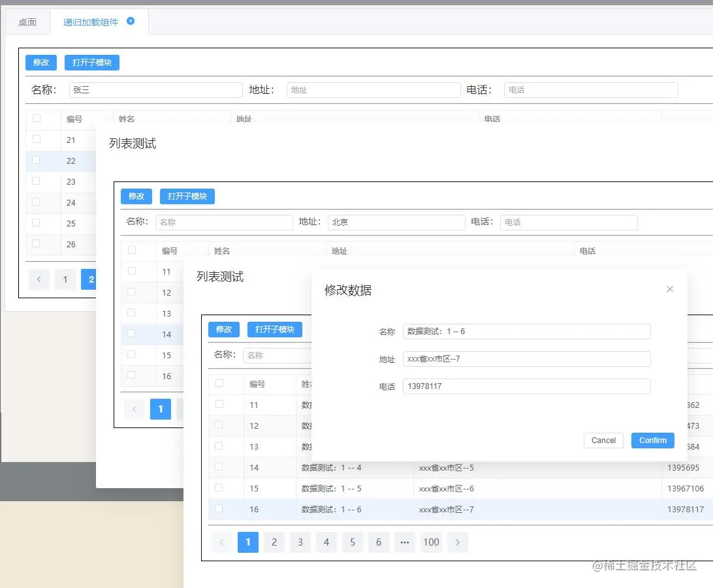Click the topmost 修改 button
This screenshot has height=588, width=713.
[x=40, y=63]
